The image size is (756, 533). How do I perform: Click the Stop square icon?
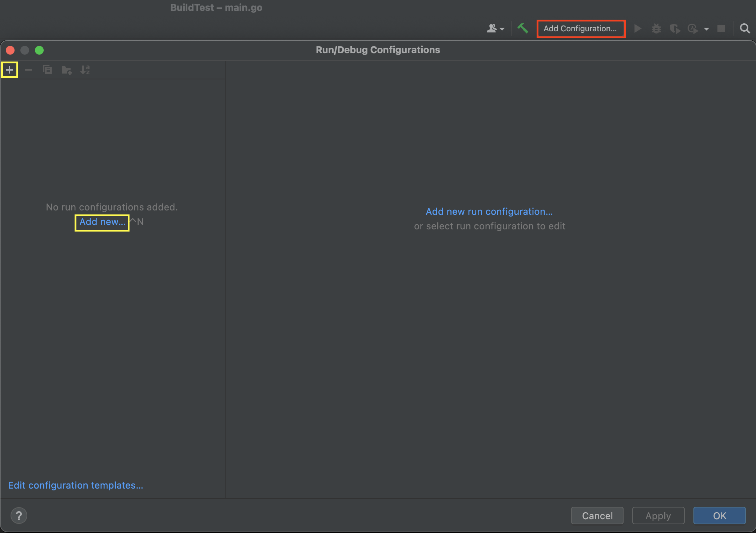tap(721, 28)
